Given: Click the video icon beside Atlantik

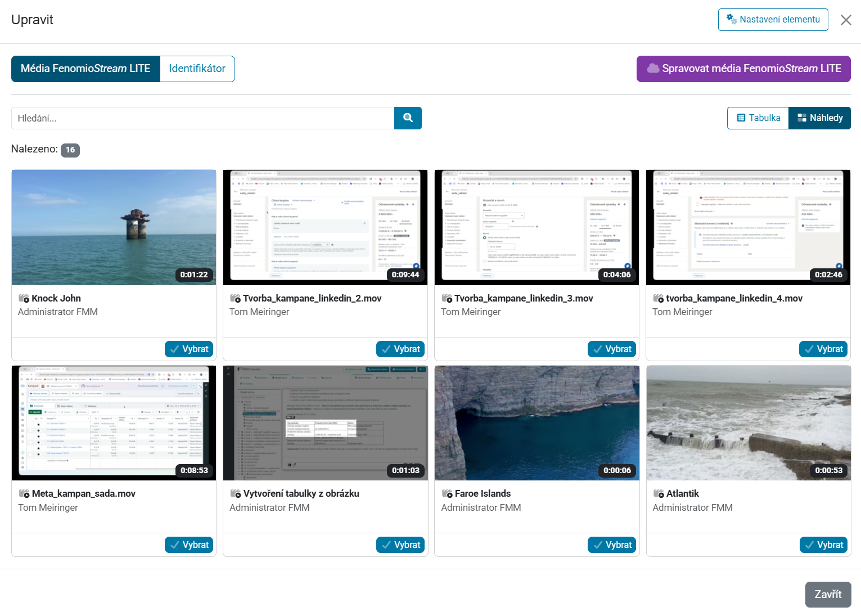Looking at the screenshot, I should tap(658, 493).
